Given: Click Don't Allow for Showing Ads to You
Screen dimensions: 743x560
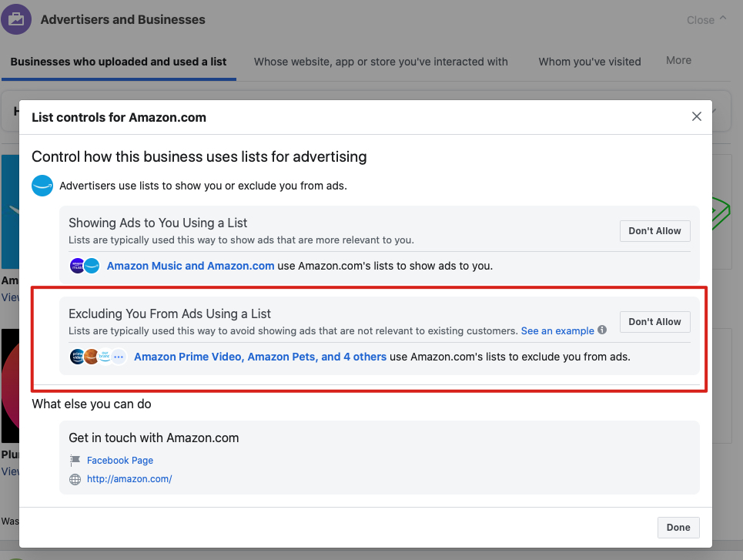Looking at the screenshot, I should tap(655, 231).
